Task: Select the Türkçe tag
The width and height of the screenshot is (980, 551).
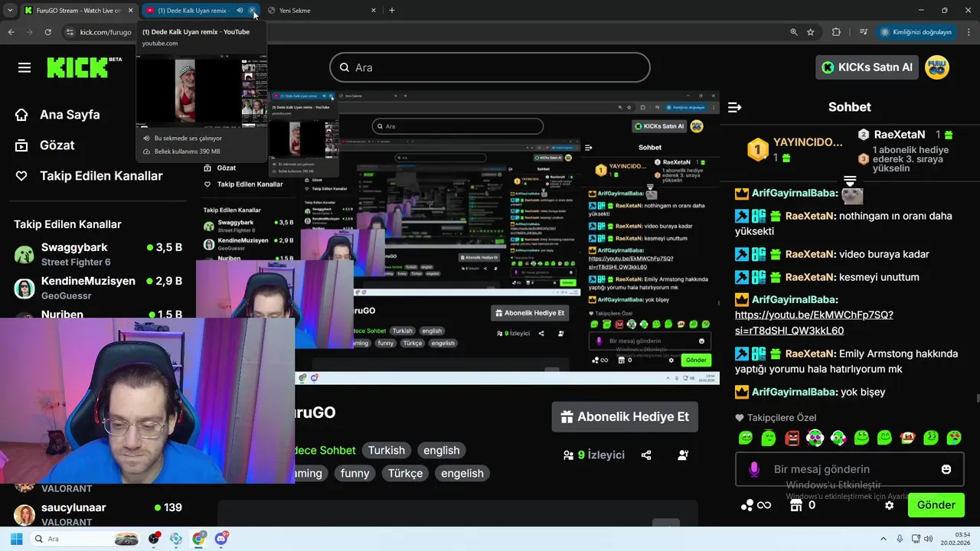Action: point(405,473)
